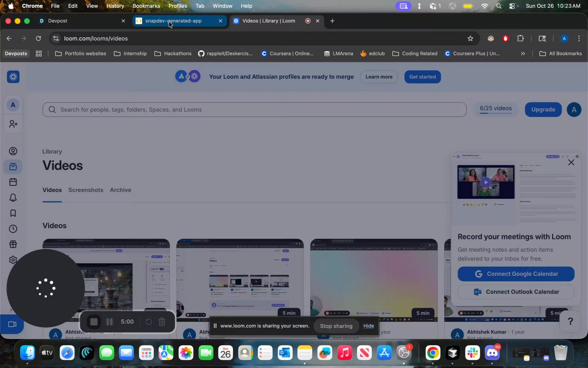Open the Chrome Extensions puzzle icon
588x368 pixels.
pyautogui.click(x=520, y=39)
